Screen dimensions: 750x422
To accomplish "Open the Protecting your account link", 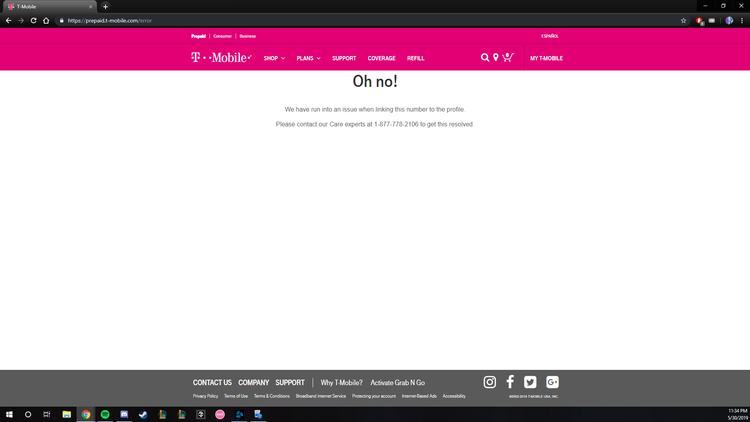I will (x=374, y=396).
